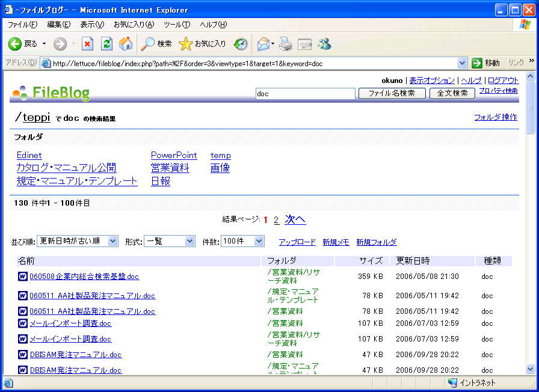Open the 表示(V) menu
Image resolution: width=539 pixels, height=392 pixels.
click(x=92, y=25)
